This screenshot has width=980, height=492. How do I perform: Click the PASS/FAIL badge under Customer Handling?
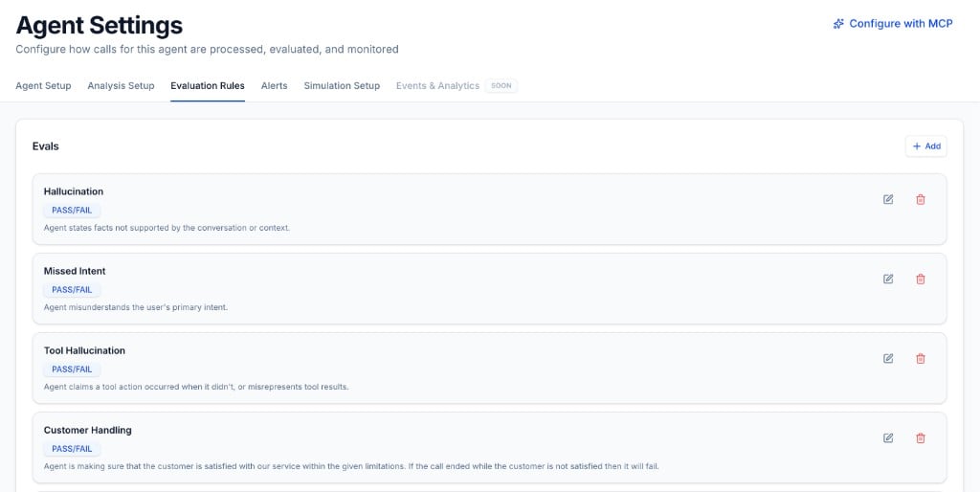(x=72, y=449)
